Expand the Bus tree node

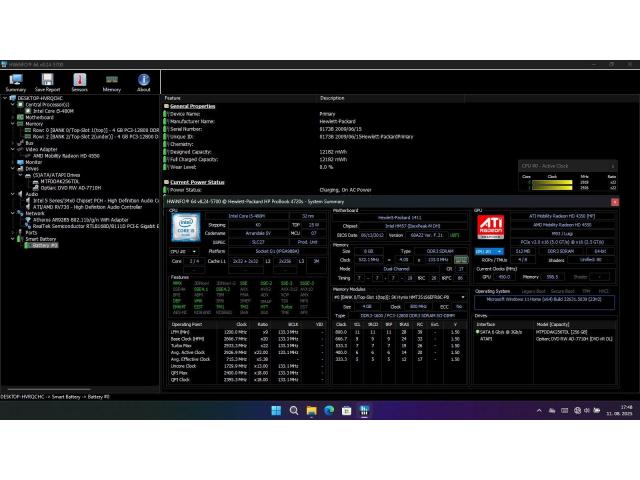point(13,143)
